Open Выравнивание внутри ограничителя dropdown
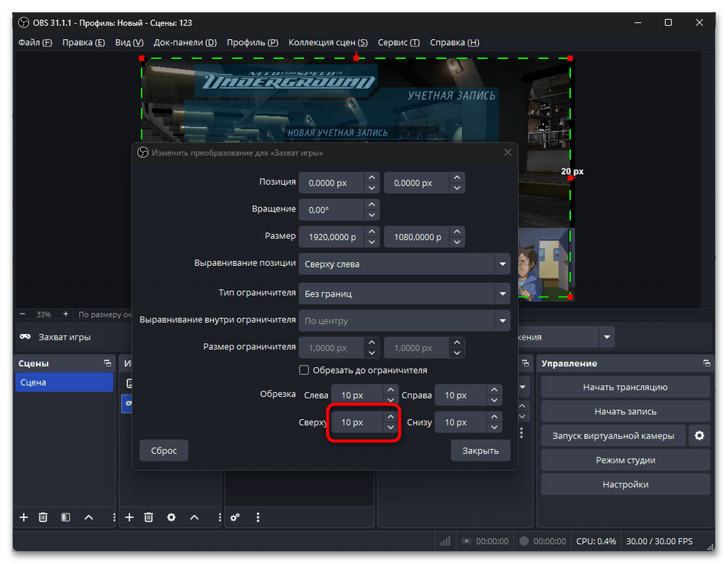 405,320
